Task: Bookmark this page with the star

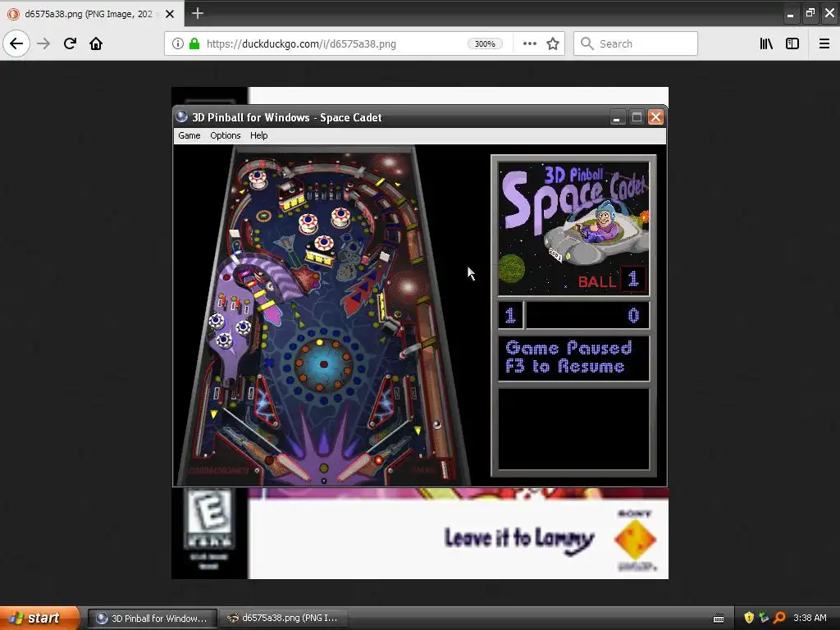Action: click(553, 44)
